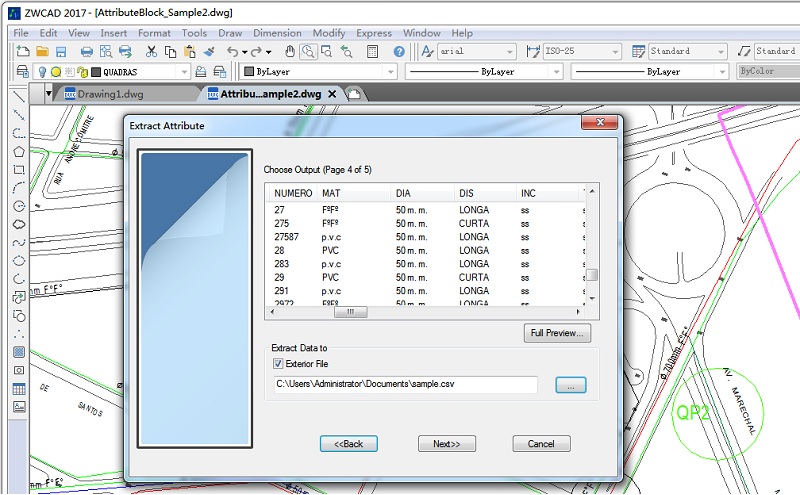Open the first ByLayer linetype dropdown
The height and width of the screenshot is (495, 800).
click(557, 72)
